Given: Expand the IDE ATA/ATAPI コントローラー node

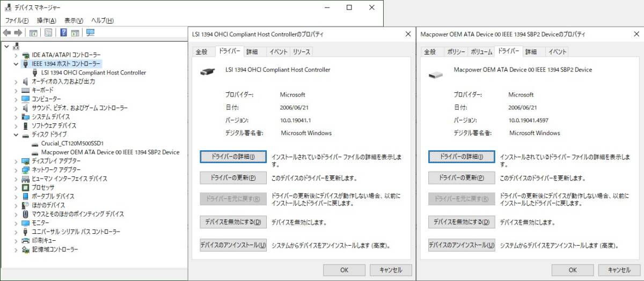Looking at the screenshot, I should [x=16, y=55].
